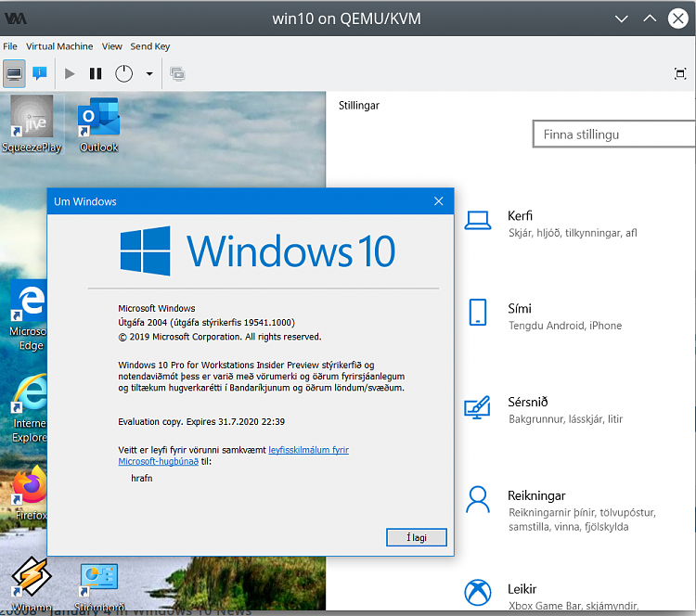Pause the virtual machine
Image resolution: width=696 pixels, height=616 pixels.
pos(96,73)
